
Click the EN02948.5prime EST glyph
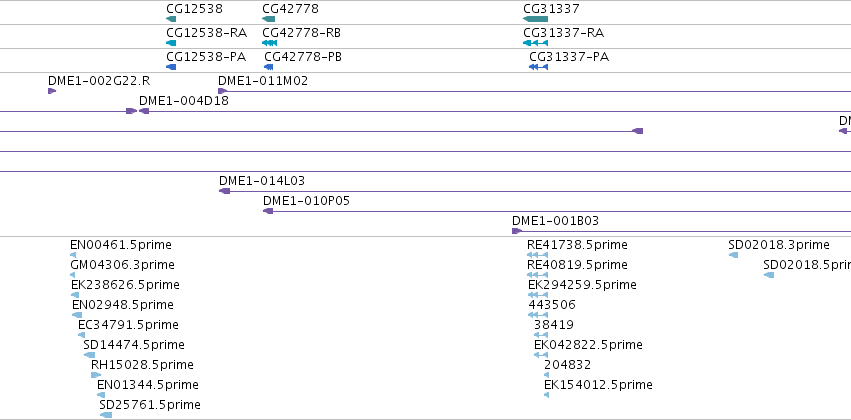click(77, 315)
